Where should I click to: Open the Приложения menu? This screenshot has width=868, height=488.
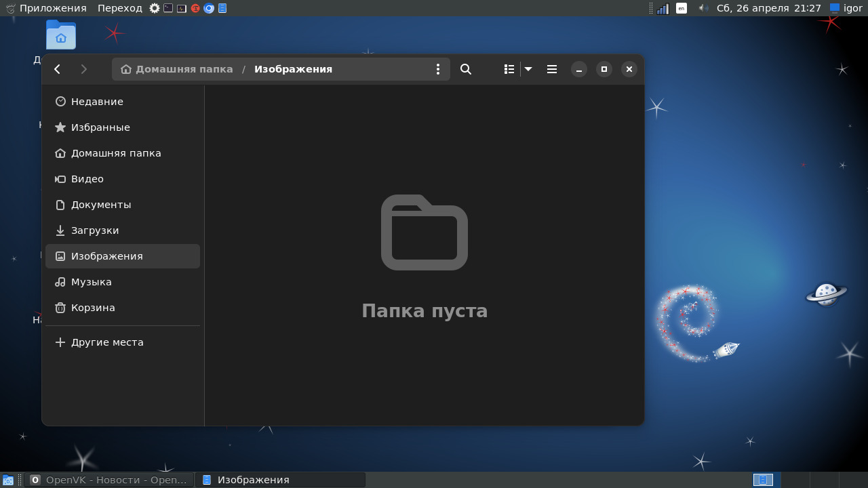point(52,8)
